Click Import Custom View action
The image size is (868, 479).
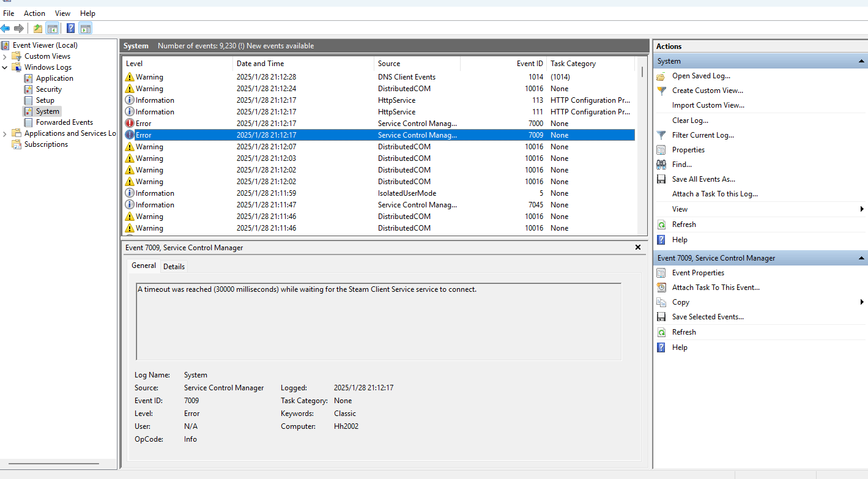(708, 105)
